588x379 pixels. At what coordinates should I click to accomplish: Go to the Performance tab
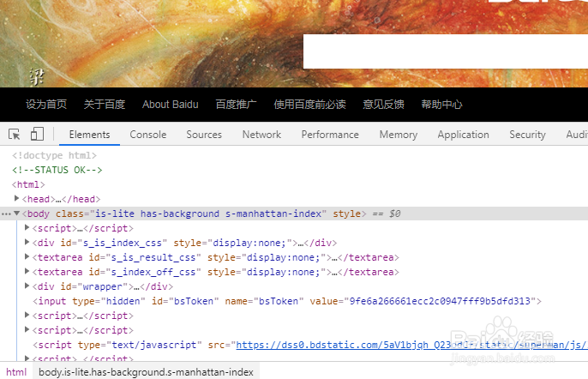coord(330,135)
